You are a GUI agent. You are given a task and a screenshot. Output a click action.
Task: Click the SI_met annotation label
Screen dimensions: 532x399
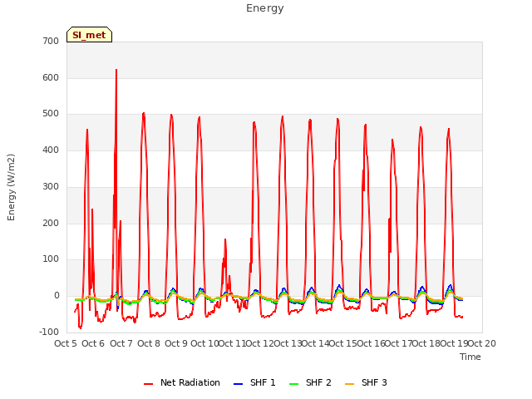pos(89,35)
